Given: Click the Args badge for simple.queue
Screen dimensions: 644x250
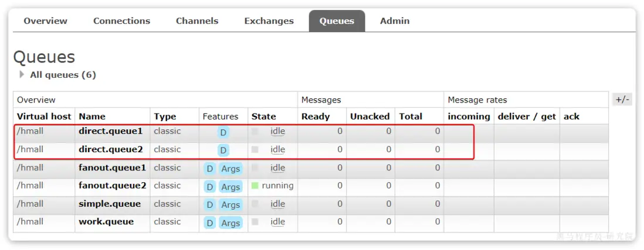Looking at the screenshot, I should click(x=231, y=205).
